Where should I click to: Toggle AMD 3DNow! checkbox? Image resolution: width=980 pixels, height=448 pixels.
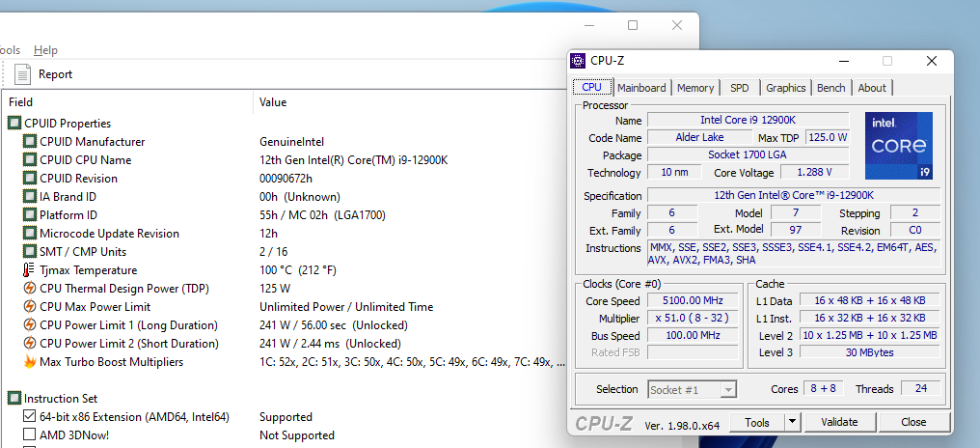tap(29, 434)
